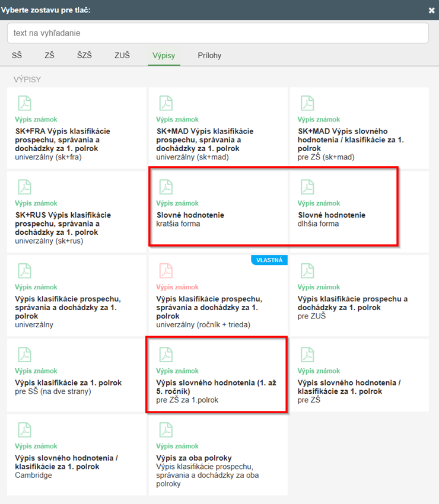Select the Výpisy tab
The image size is (439, 504).
pos(164,56)
